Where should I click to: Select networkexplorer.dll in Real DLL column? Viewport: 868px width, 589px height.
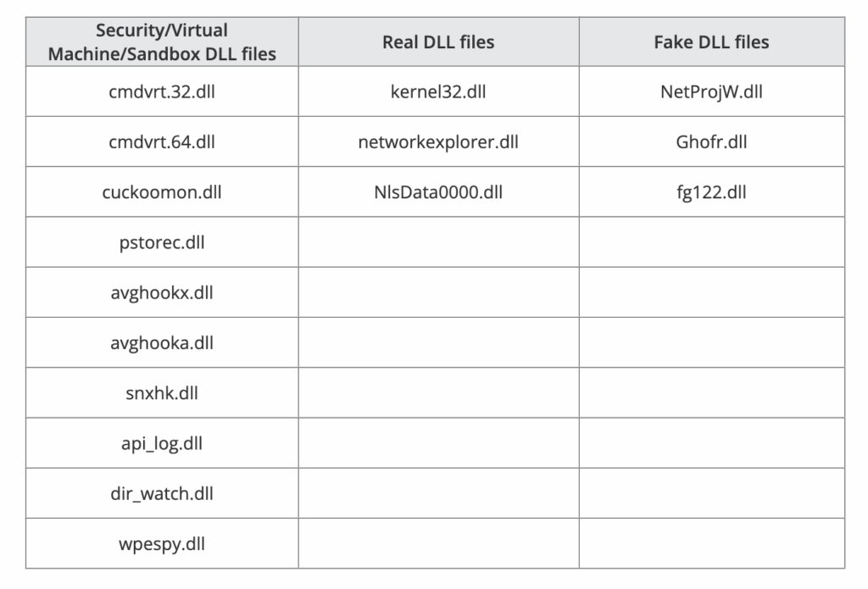(438, 142)
